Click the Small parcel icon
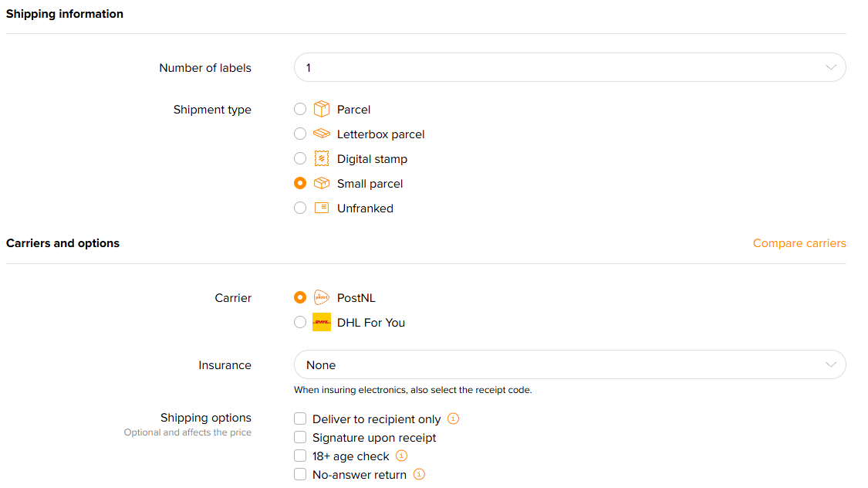This screenshot has width=868, height=488. (x=322, y=184)
